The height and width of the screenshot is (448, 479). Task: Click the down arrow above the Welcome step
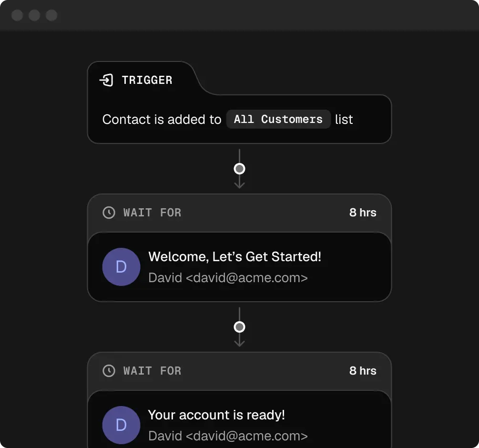tap(240, 183)
